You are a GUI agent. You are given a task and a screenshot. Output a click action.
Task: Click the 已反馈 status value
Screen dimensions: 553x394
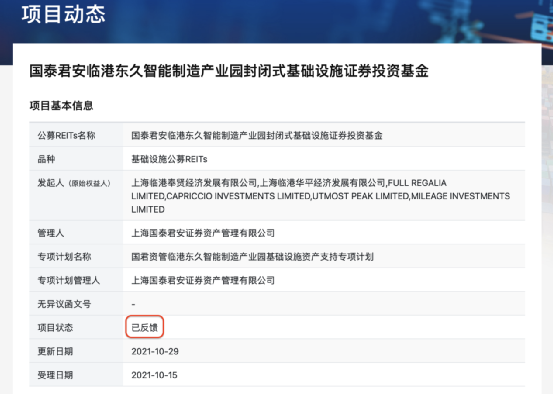pos(145,328)
